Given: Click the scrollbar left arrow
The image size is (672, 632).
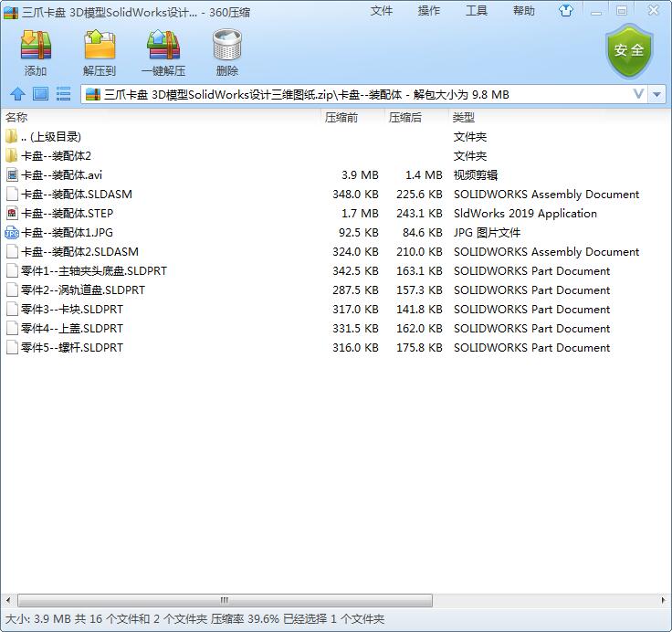Looking at the screenshot, I should [x=7, y=600].
